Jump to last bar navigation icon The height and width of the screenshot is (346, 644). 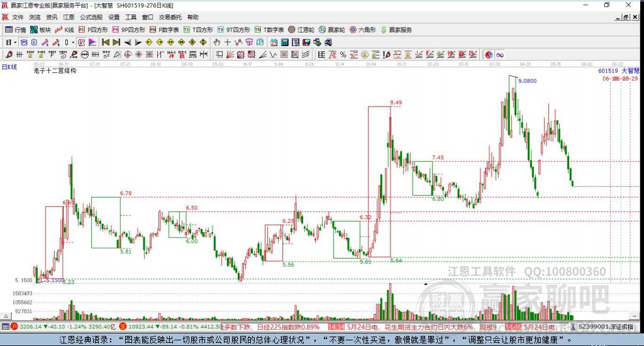click(116, 42)
